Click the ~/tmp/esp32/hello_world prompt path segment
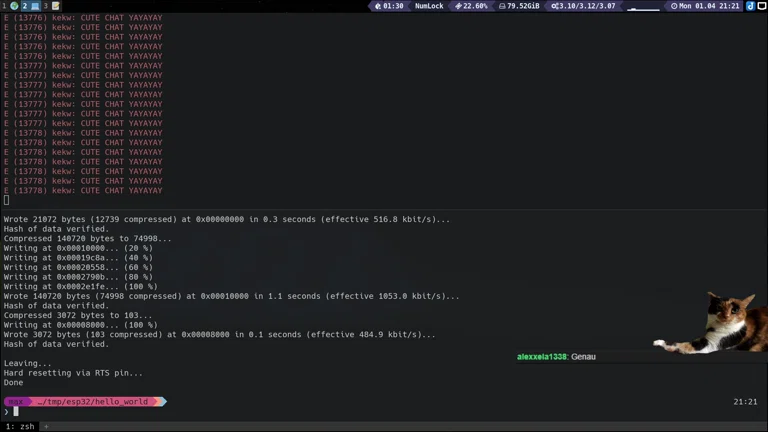 point(93,402)
